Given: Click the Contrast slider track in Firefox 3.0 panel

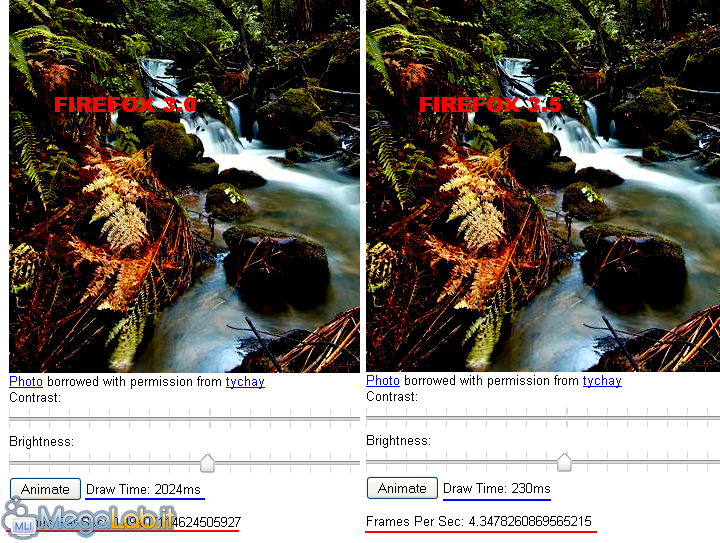Looking at the screenshot, I should click(185, 419).
